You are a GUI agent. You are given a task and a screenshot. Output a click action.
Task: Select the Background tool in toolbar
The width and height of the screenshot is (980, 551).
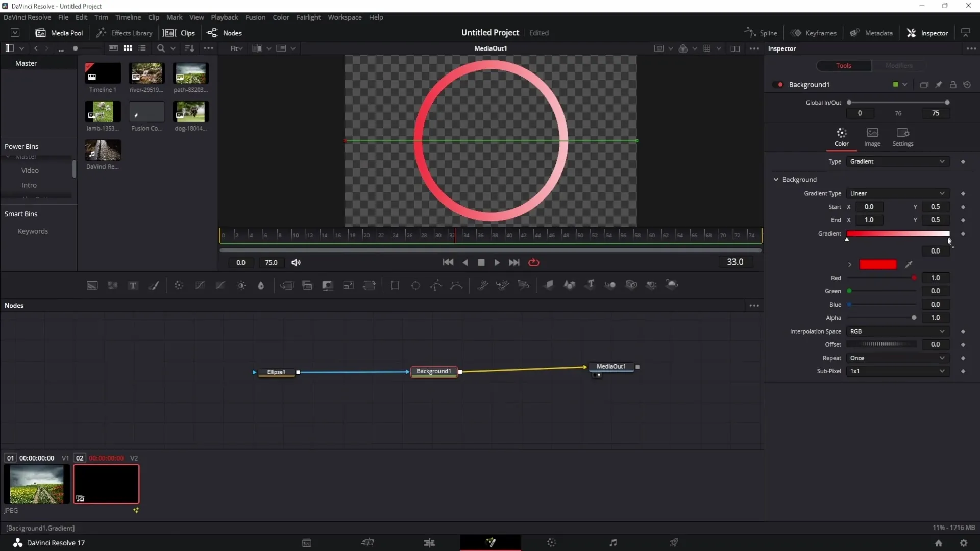pyautogui.click(x=92, y=286)
